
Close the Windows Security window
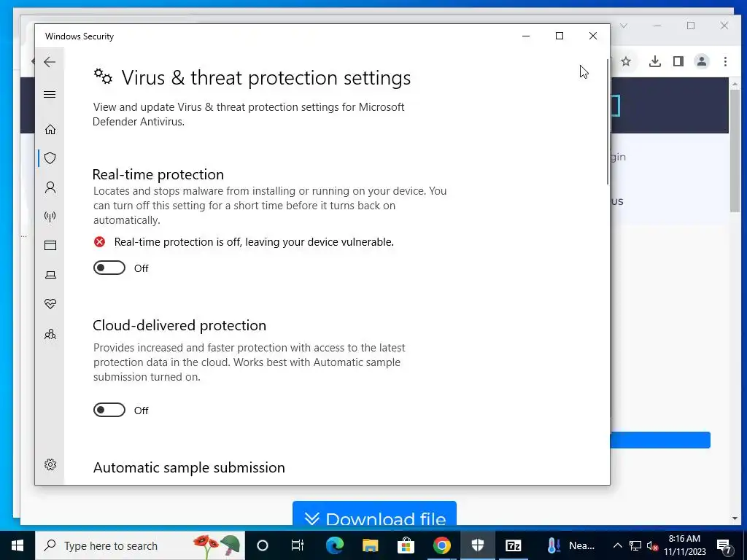pyautogui.click(x=593, y=36)
